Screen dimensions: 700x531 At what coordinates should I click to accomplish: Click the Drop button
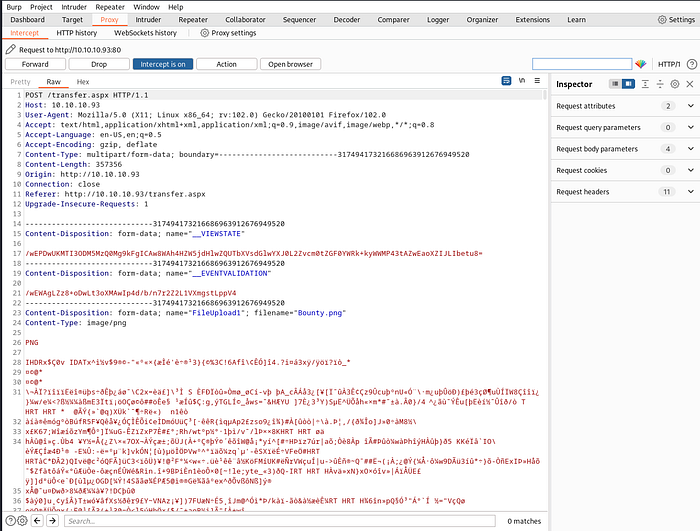(99, 64)
